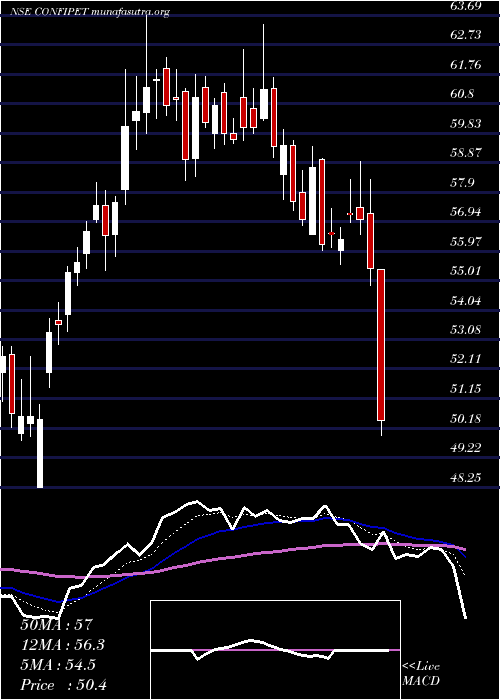The image size is (500, 700).
Task: Click the 56.94 price axis label
Action: coord(467,212)
